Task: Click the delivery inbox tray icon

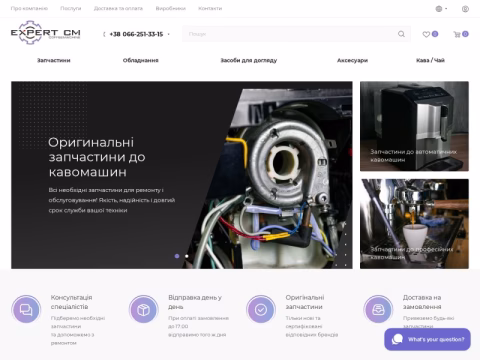Action: click(378, 310)
